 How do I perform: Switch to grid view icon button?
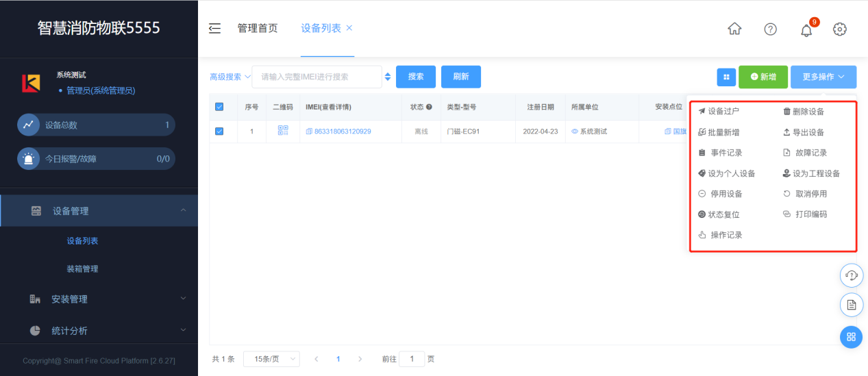[726, 77]
